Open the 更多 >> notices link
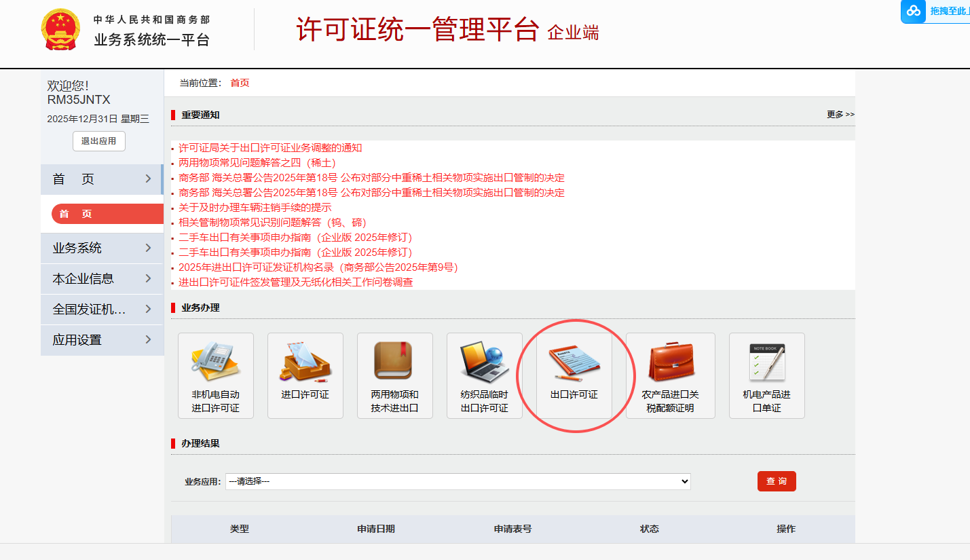The width and height of the screenshot is (970, 560). [x=840, y=115]
